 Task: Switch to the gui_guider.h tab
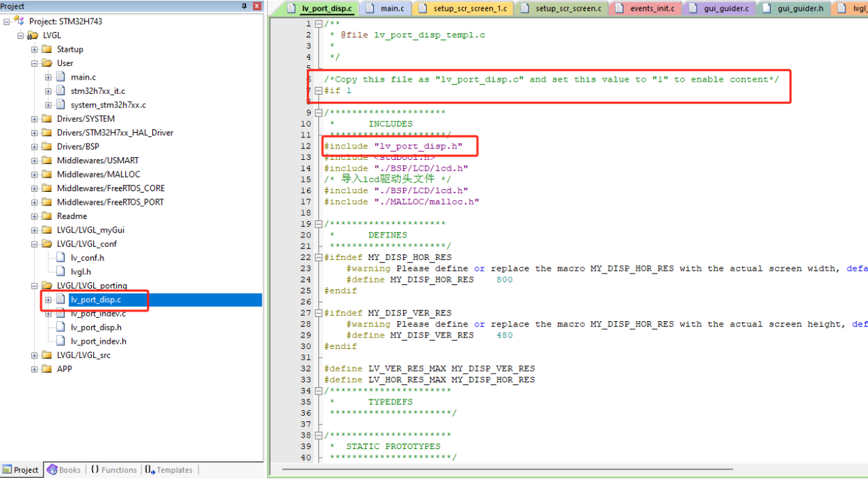pos(795,8)
